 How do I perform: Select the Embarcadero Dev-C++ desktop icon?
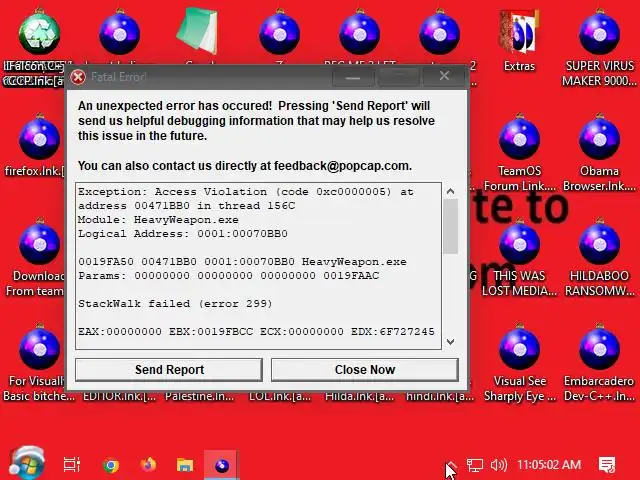(599, 362)
